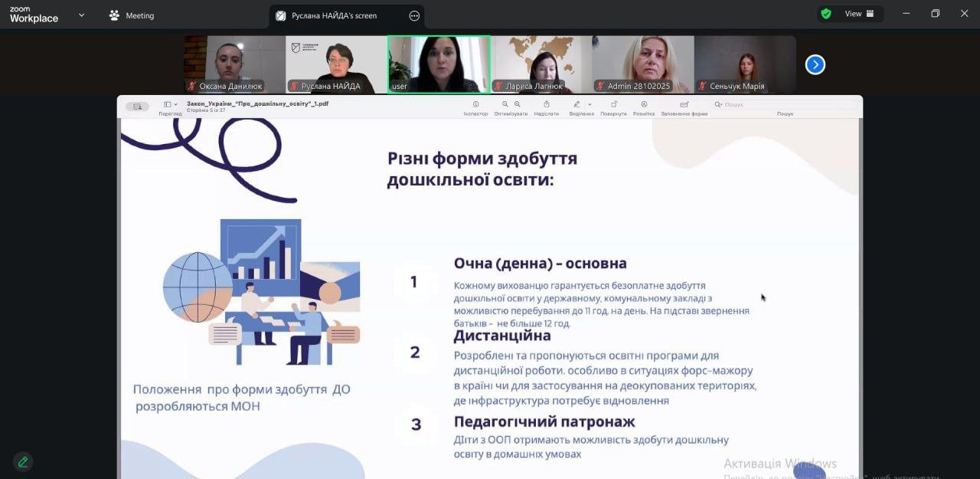Click the muted mic icon of Руслана НАЙДА

(293, 86)
